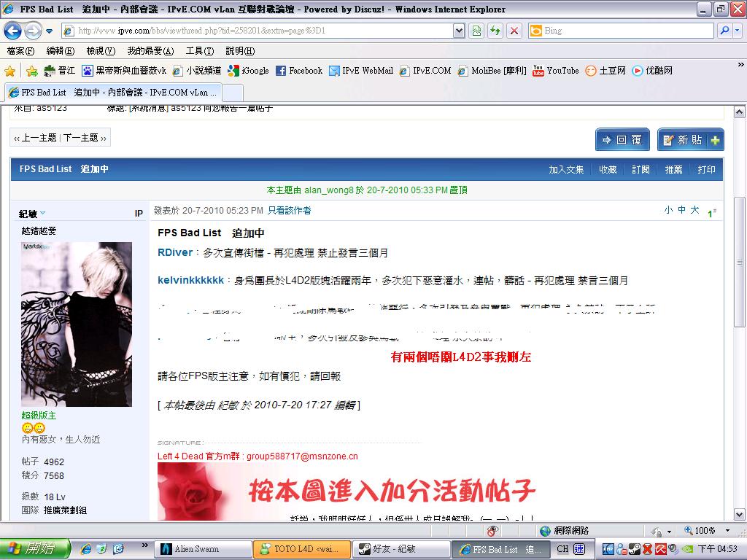The width and height of the screenshot is (747, 560).
Task: Open the IPvE.COM bookmark
Action: point(425,71)
